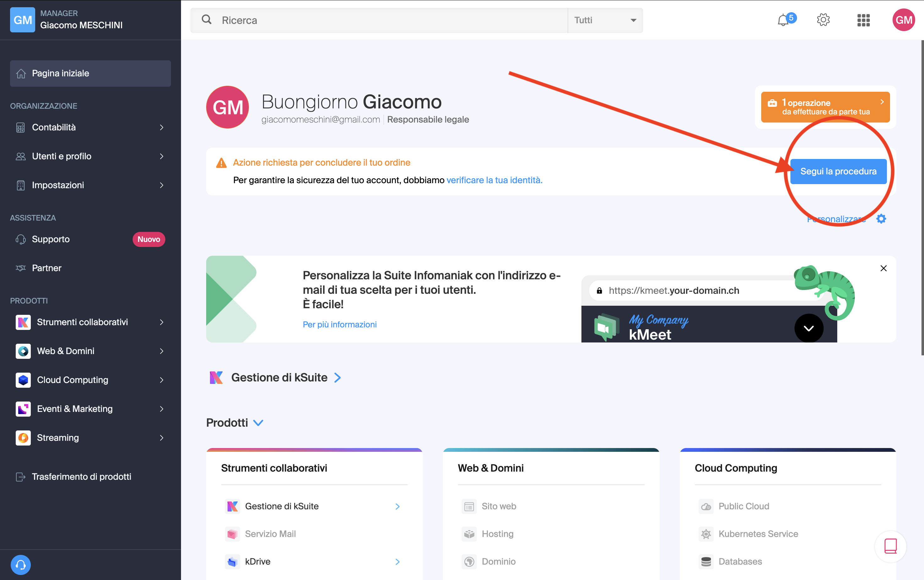This screenshot has height=580, width=924.
Task: Follow the verificare la tua identità link
Action: pyautogui.click(x=494, y=180)
